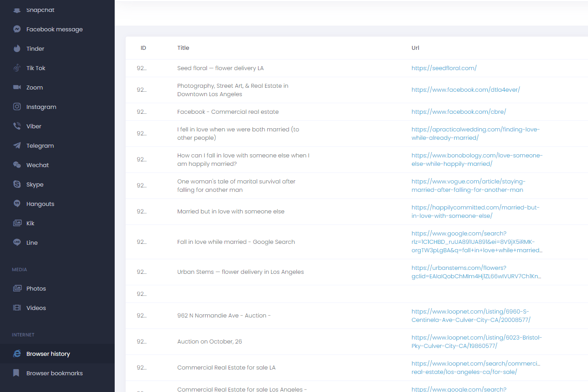The width and height of the screenshot is (588, 392).
Task: Open the Videos section
Action: (36, 308)
